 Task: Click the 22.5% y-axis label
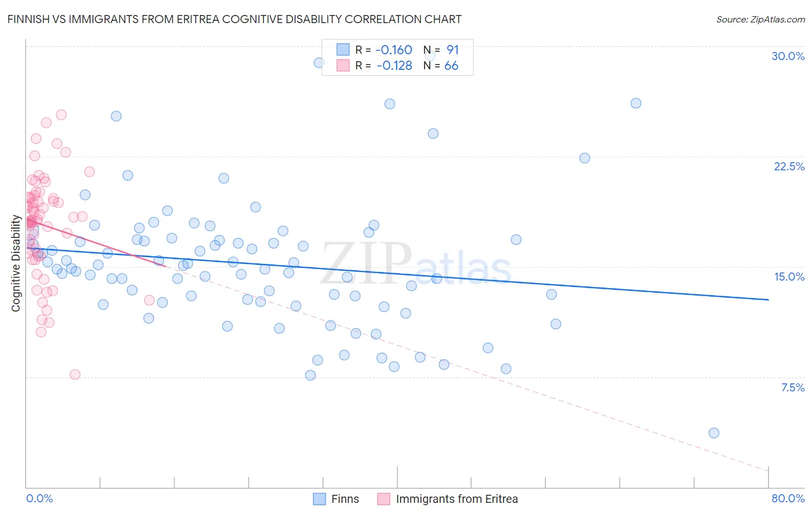point(789,166)
